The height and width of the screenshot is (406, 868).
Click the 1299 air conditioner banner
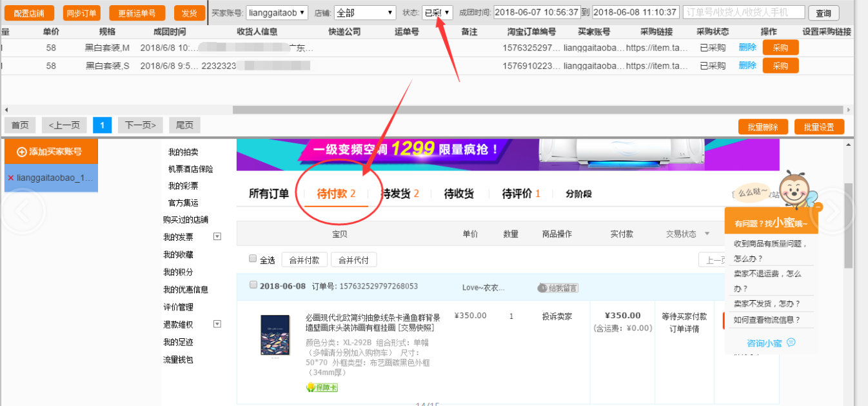(508, 155)
